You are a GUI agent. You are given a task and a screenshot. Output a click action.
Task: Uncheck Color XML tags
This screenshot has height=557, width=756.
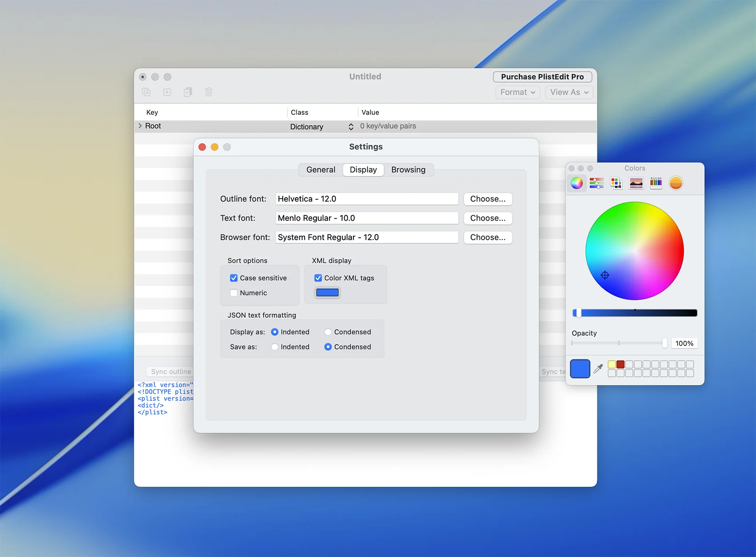[318, 278]
